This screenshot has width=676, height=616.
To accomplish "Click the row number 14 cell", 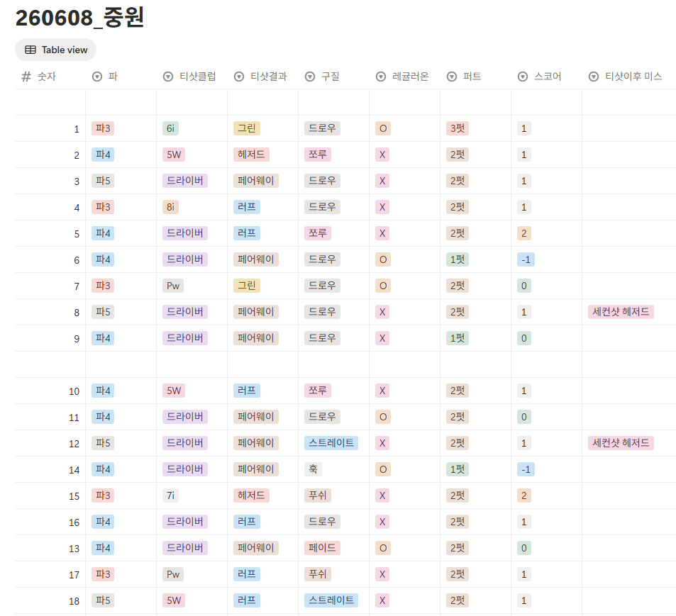I will (50, 469).
